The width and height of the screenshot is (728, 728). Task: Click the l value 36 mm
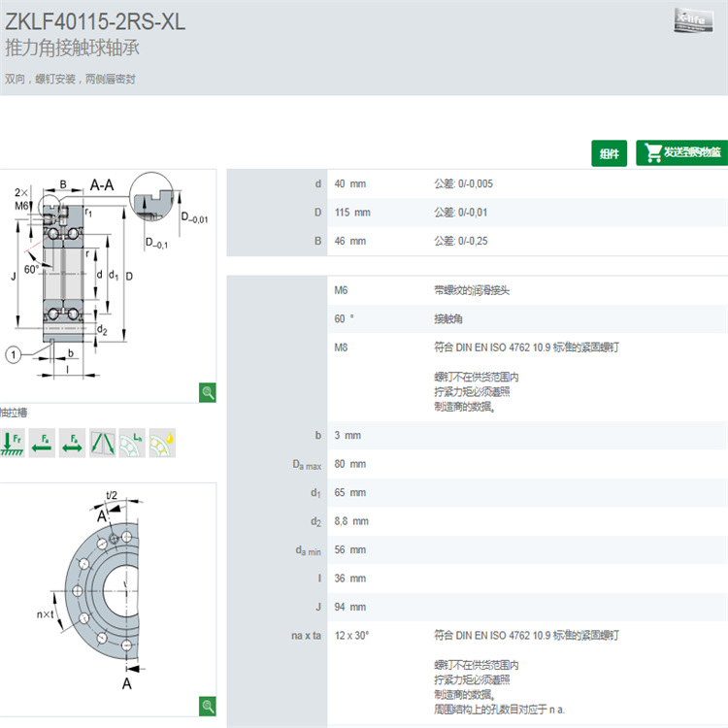coord(350,579)
